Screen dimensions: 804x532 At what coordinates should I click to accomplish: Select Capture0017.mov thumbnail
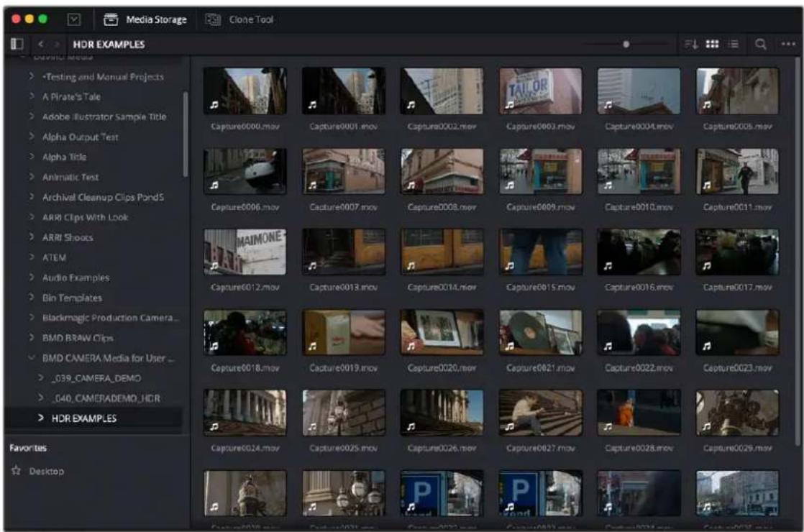(737, 252)
